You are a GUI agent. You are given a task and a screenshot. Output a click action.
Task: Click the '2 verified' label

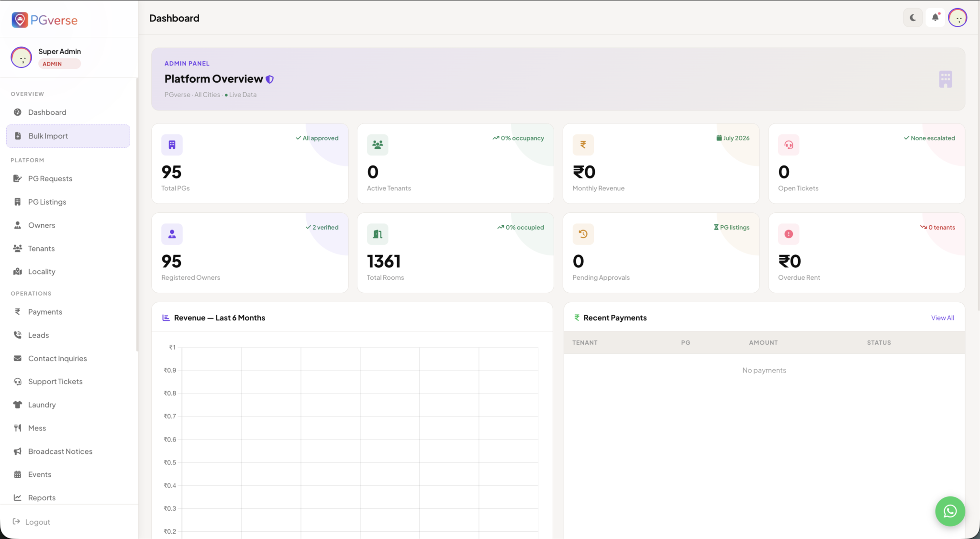click(x=322, y=228)
